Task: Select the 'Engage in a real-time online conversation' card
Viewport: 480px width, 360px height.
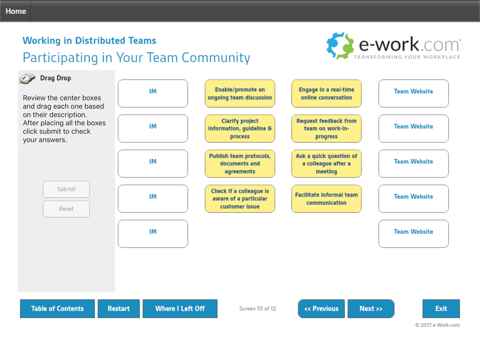Action: [x=326, y=94]
